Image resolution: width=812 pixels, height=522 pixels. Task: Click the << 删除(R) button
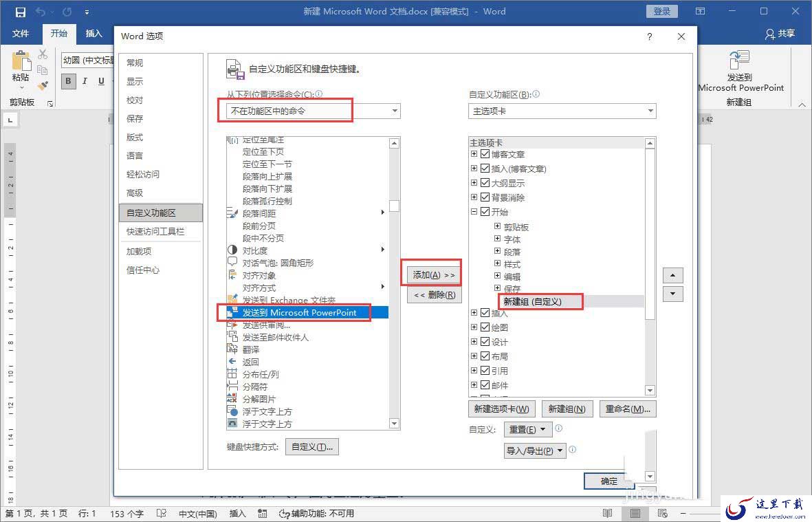tap(433, 294)
